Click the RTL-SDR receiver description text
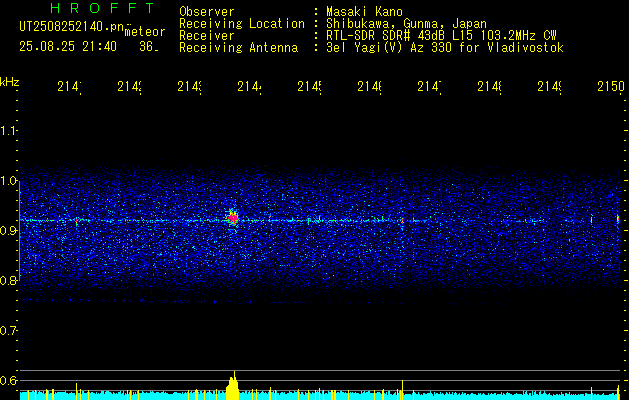629x400 pixels. [x=441, y=36]
